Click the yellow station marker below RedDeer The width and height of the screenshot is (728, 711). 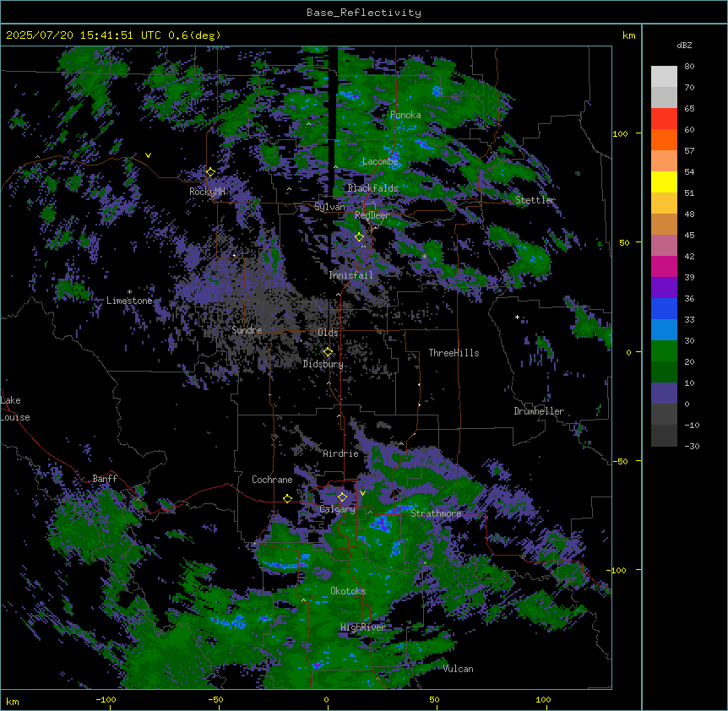click(x=359, y=237)
